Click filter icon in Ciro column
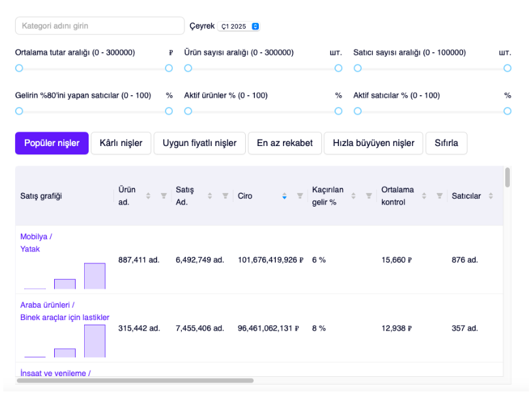 pos(300,196)
